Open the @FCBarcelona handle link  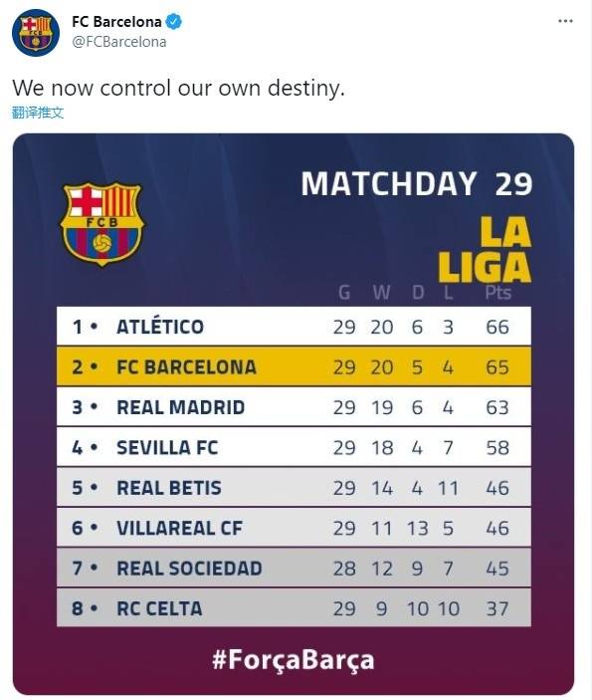point(119,42)
